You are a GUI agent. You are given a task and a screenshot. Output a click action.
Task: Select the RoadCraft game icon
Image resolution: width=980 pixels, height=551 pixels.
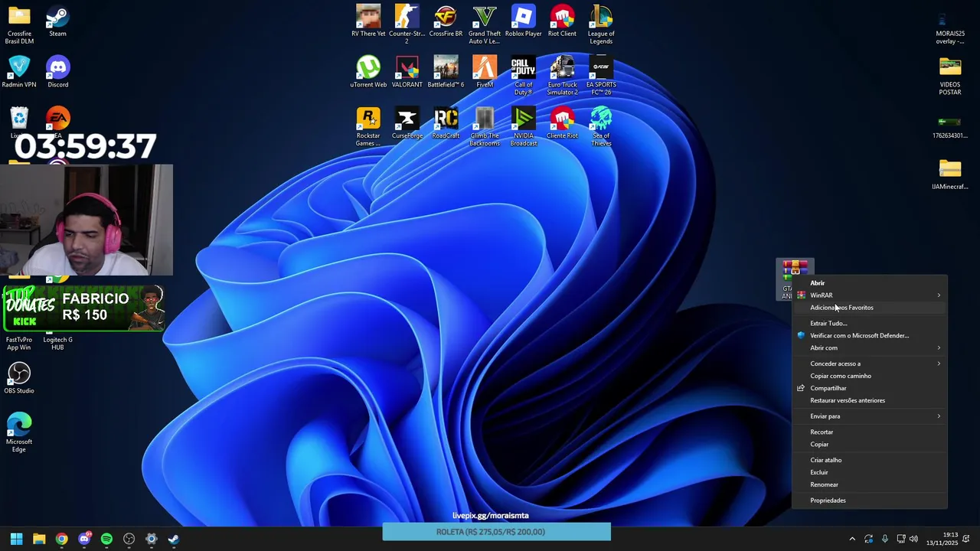point(446,124)
